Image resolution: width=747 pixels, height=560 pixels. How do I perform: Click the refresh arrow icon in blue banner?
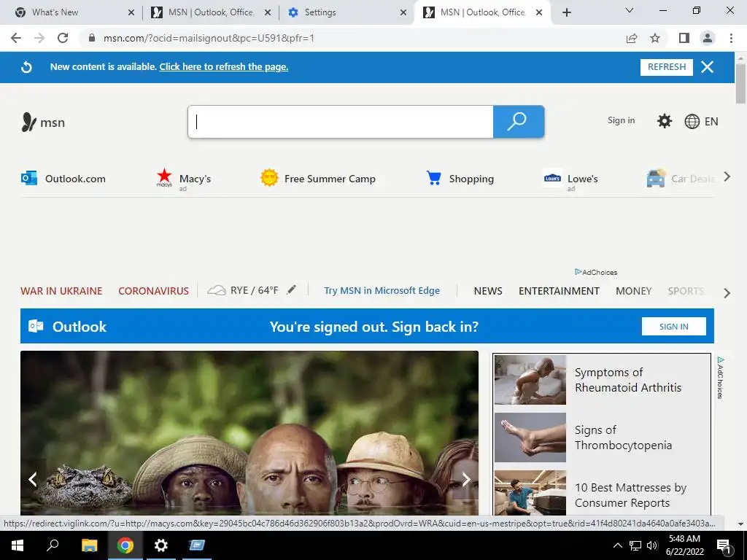(x=27, y=67)
